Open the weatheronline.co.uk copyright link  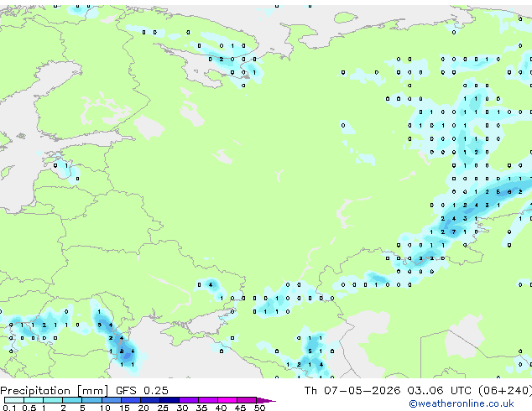pyautogui.click(x=462, y=403)
